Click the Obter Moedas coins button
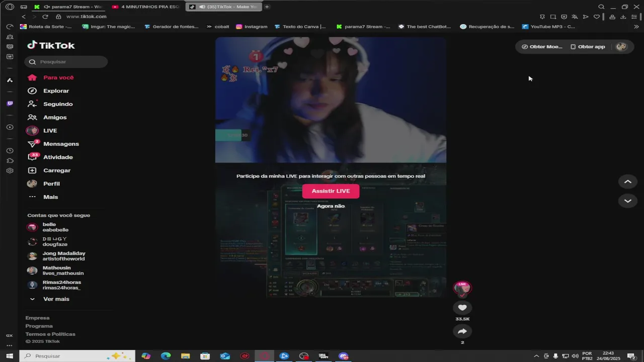644x362 pixels. pos(542,46)
